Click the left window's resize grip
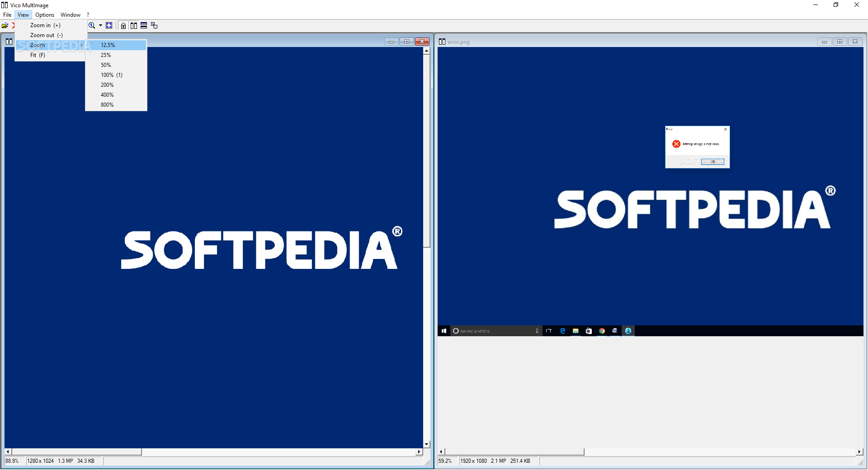Viewport: 868px width, 470px height. click(x=428, y=462)
